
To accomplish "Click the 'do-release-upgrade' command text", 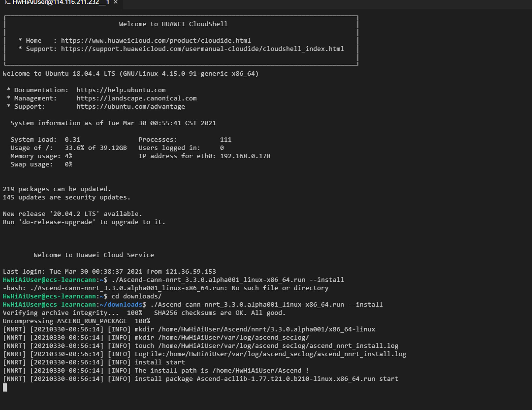I will pos(57,222).
